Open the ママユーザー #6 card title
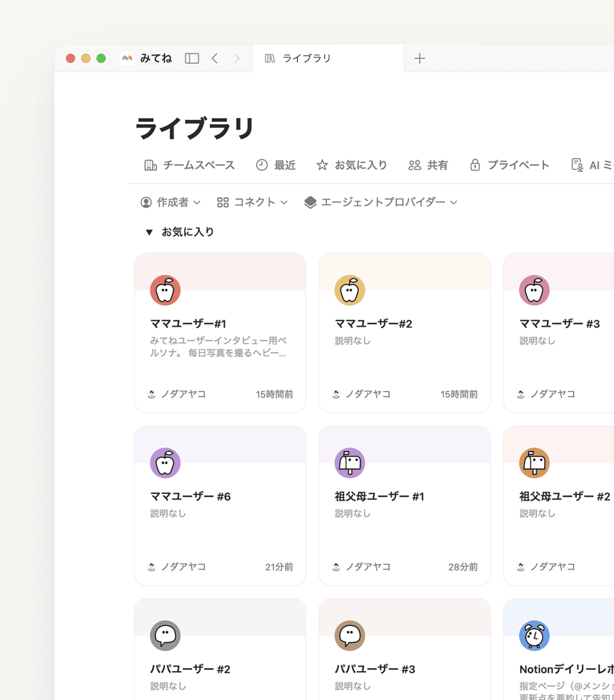Image resolution: width=614 pixels, height=700 pixels. tap(190, 496)
